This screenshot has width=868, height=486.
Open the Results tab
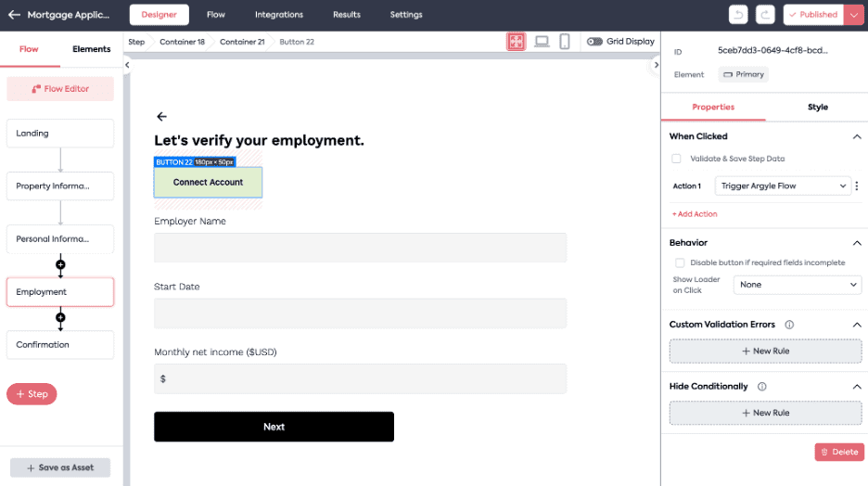coord(347,15)
